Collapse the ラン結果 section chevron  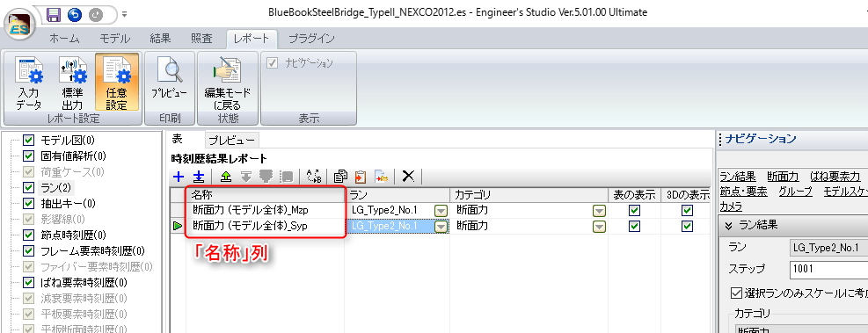[728, 226]
